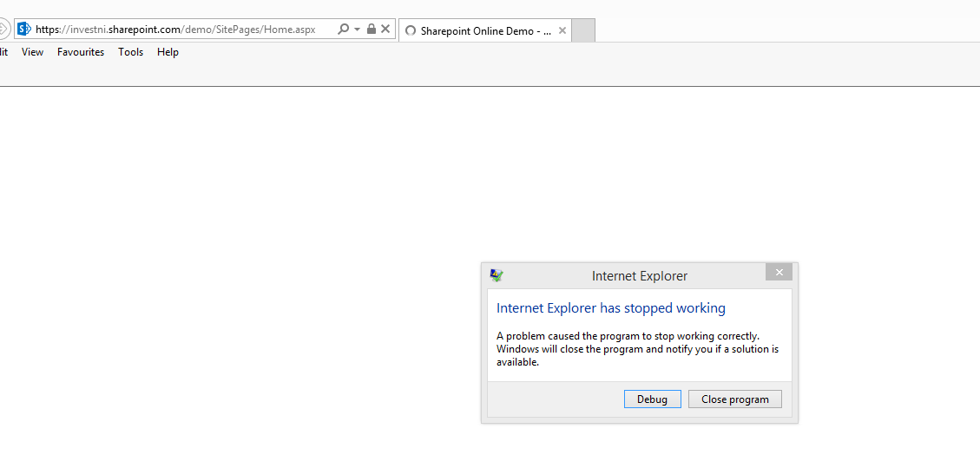Click the Debug button in error dialog
The width and height of the screenshot is (980, 475).
coord(653,399)
